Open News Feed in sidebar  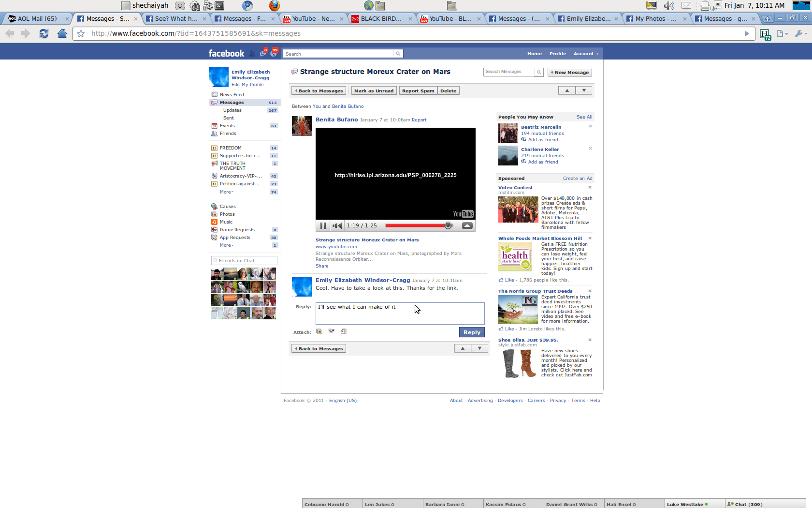pyautogui.click(x=232, y=95)
